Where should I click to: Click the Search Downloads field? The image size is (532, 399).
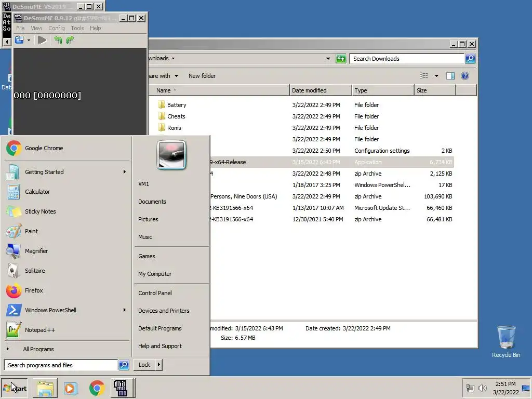click(x=407, y=59)
